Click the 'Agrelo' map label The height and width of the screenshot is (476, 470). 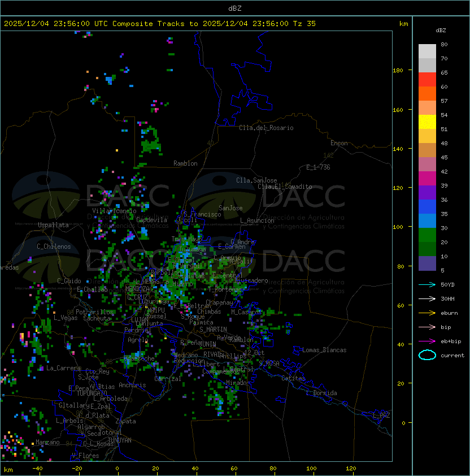click(138, 340)
